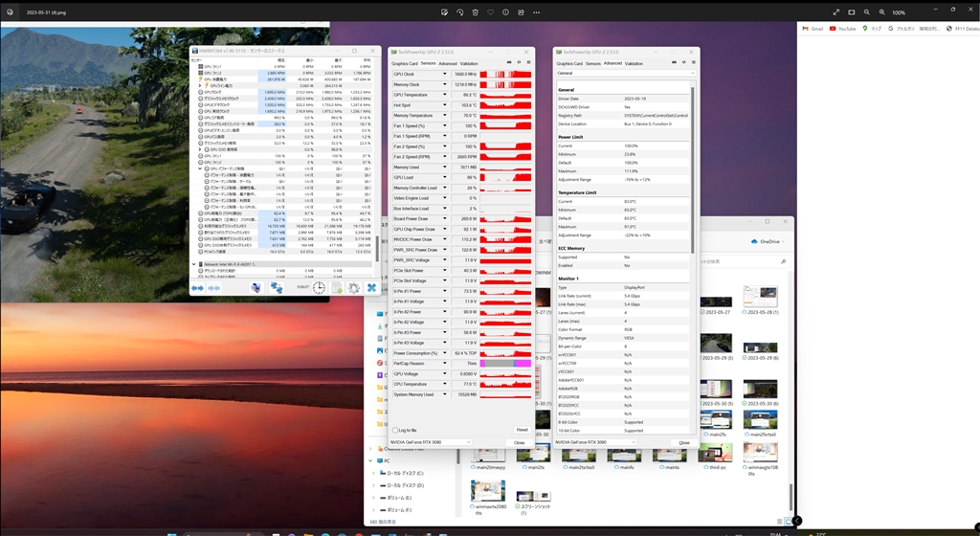
Task: Delete the photo with the trash icon
Action: pyautogui.click(x=476, y=12)
